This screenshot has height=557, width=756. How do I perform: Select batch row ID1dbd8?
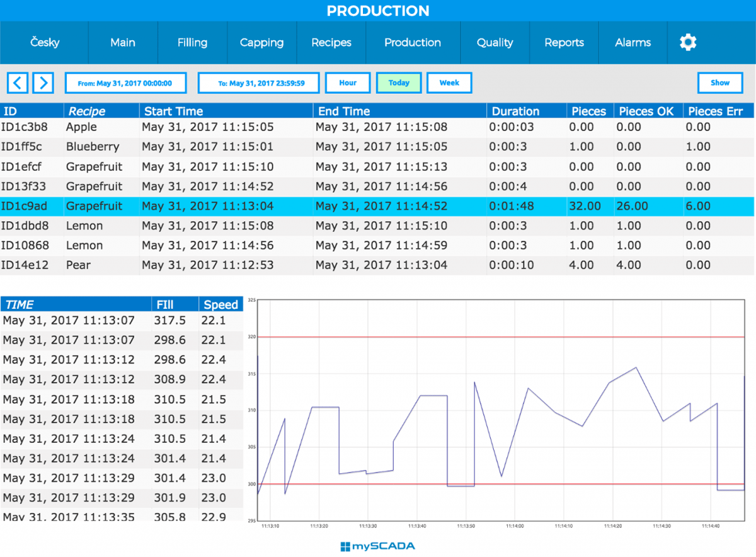(x=377, y=226)
